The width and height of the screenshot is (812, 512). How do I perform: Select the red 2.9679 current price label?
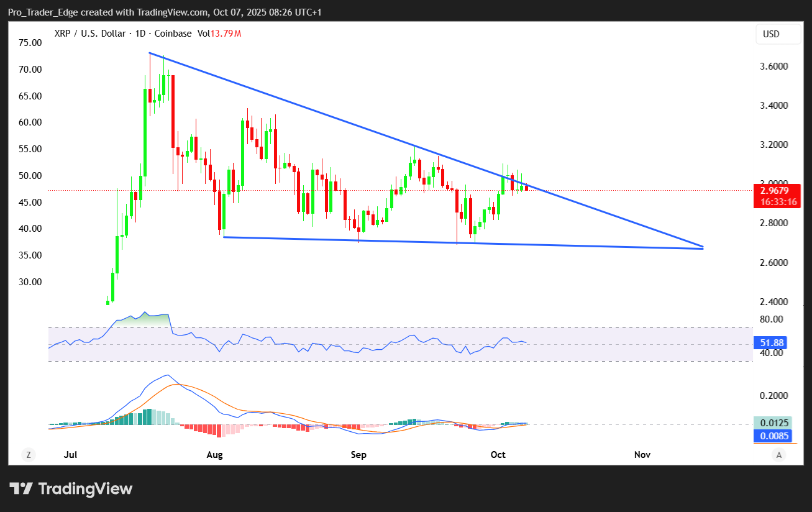pos(773,190)
